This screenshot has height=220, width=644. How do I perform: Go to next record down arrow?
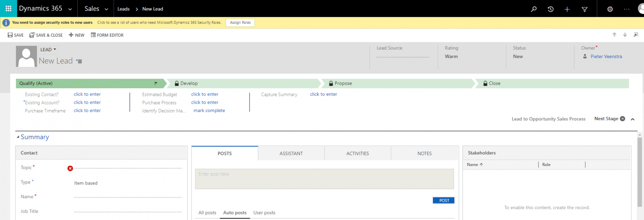[x=625, y=35]
